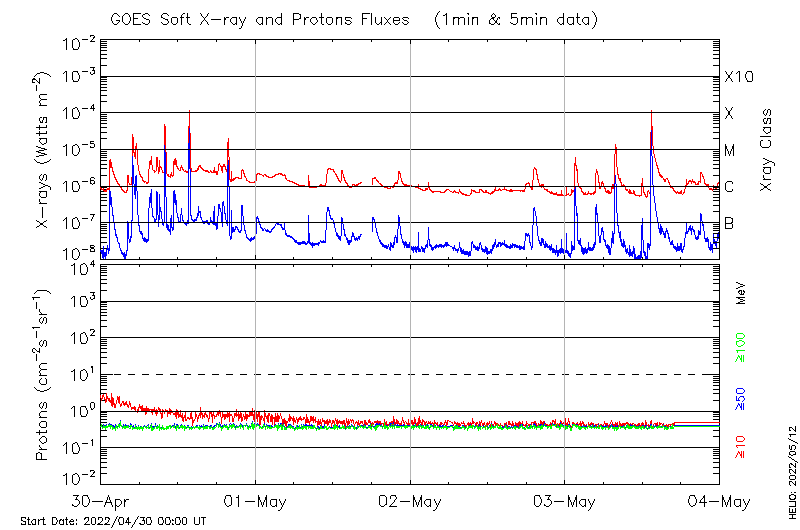Click the M class label on right axis
The width and height of the screenshot is (800, 530).
click(730, 150)
